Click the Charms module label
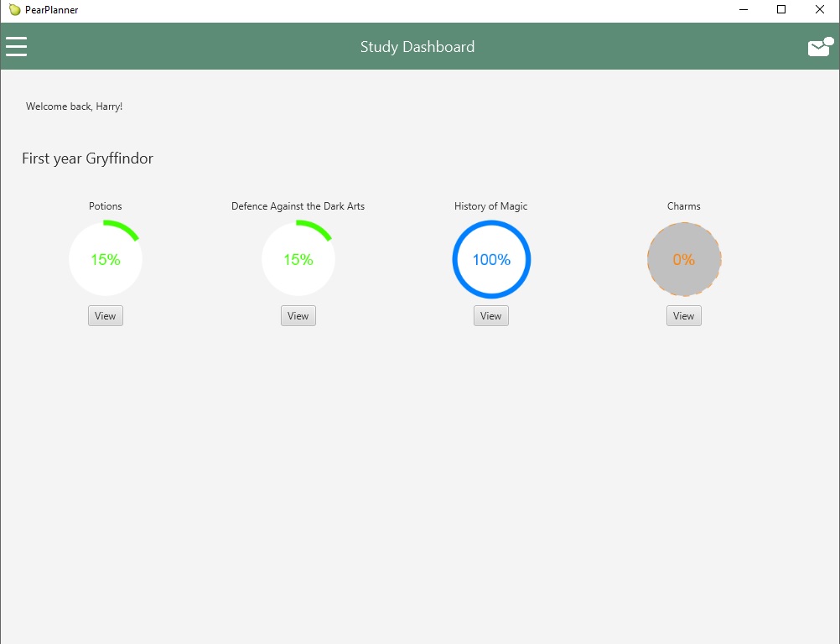The width and height of the screenshot is (840, 644). pyautogui.click(x=683, y=206)
